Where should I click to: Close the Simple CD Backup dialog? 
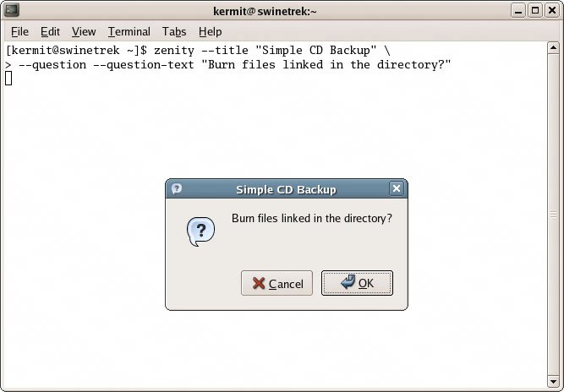[396, 189]
